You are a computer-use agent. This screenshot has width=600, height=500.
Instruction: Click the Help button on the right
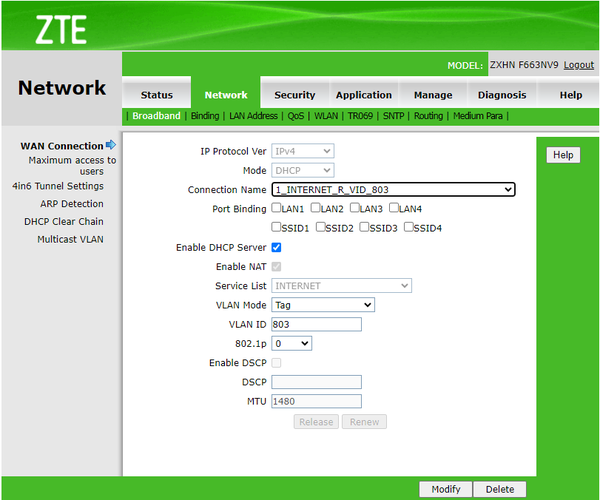(x=563, y=155)
